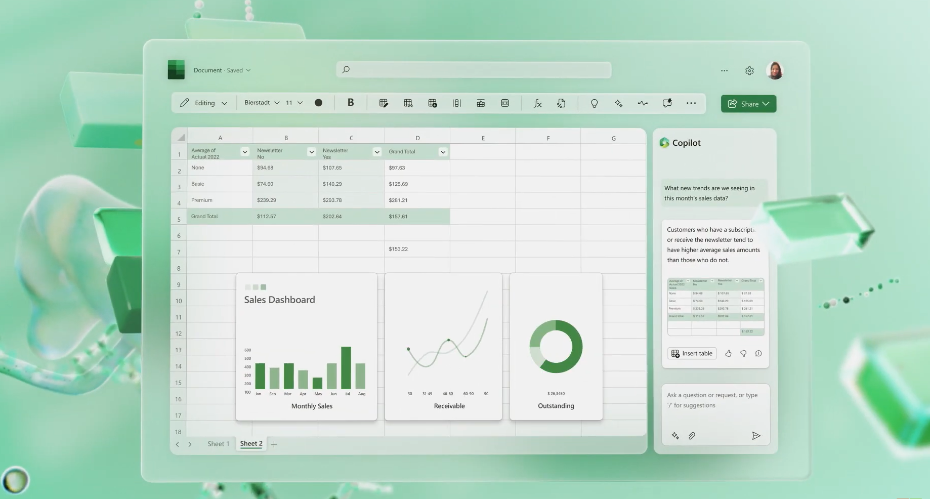Select the cell labeled Basic
This screenshot has height=499, width=930.
coord(219,184)
